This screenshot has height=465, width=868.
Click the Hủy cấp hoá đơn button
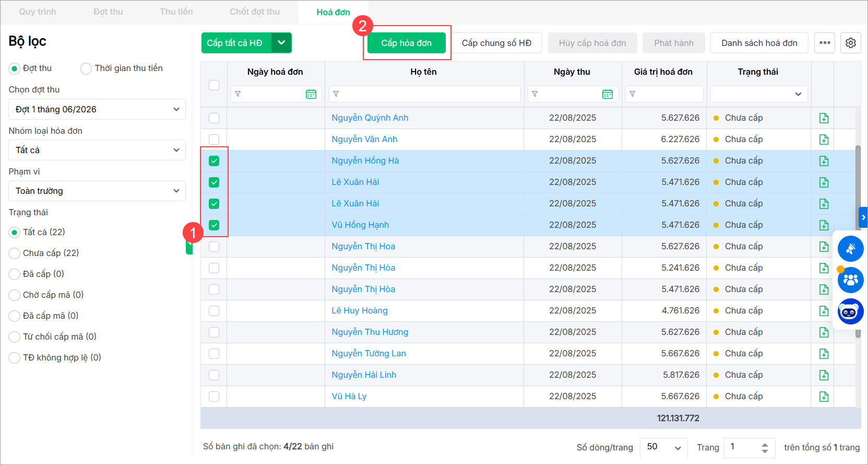click(592, 43)
